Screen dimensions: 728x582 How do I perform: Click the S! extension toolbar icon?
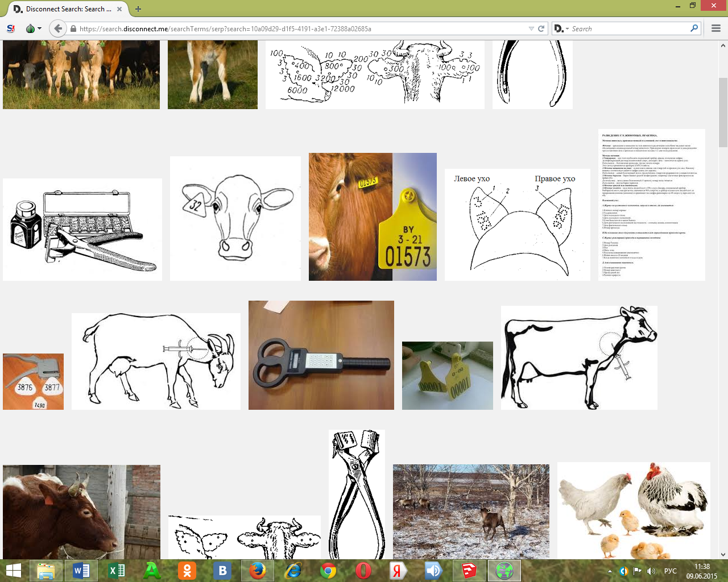point(11,28)
